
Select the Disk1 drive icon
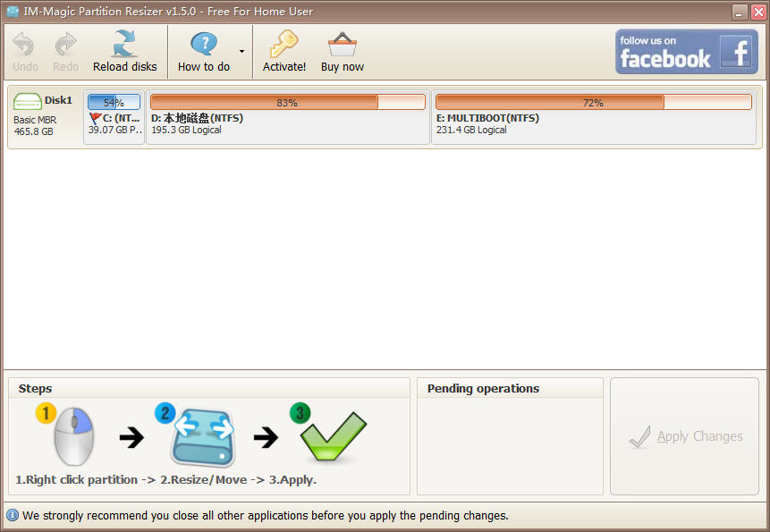[28, 101]
